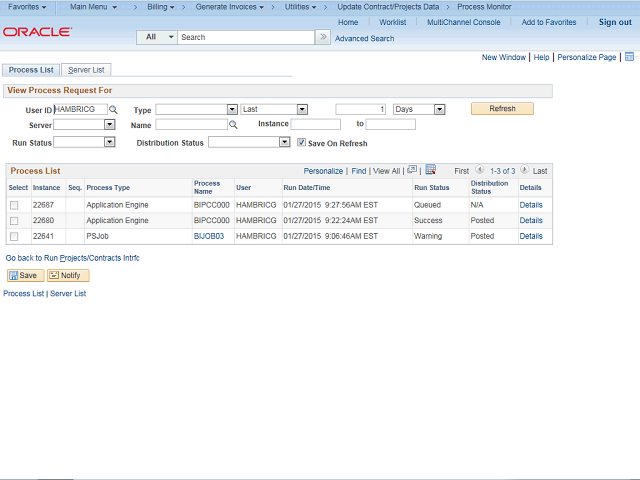Select checkbox for instance 22680

click(x=14, y=221)
